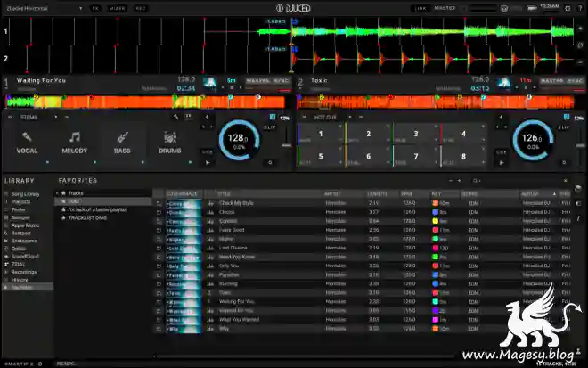Select 'I'm lack of a better playlist' favorite
Viewport: 588px width, 368px height.
[97, 209]
